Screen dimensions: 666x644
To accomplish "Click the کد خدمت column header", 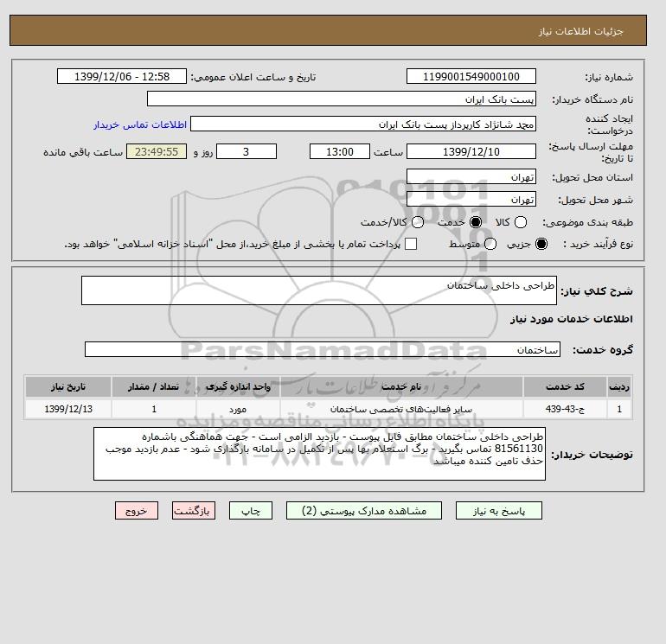I will 565,386.
